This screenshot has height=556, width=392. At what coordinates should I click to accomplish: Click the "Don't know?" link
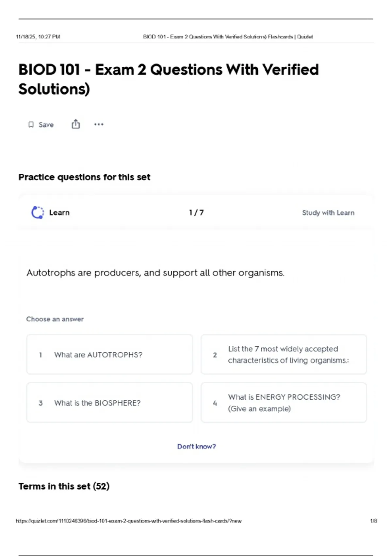196,446
